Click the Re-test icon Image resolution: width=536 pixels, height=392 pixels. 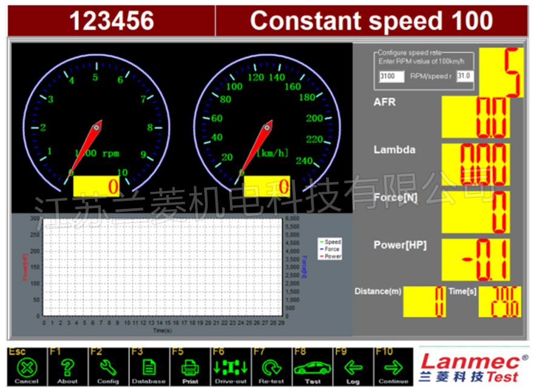pyautogui.click(x=272, y=367)
